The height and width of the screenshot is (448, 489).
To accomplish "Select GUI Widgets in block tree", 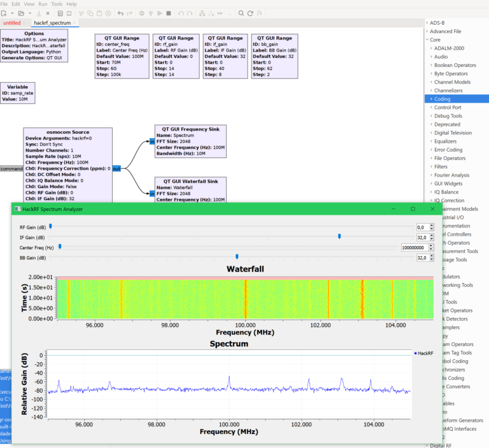I will click(x=448, y=184).
